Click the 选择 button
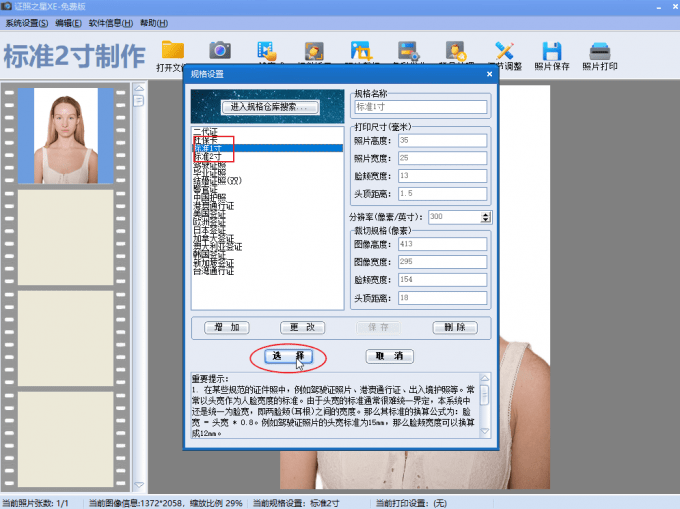Image resolution: width=680 pixels, height=509 pixels. click(x=288, y=356)
